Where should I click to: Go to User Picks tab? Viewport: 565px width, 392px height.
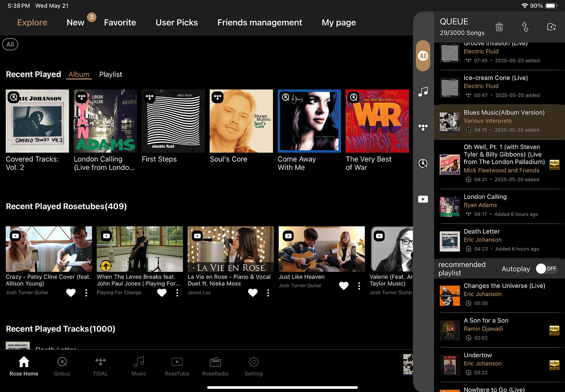pos(176,23)
